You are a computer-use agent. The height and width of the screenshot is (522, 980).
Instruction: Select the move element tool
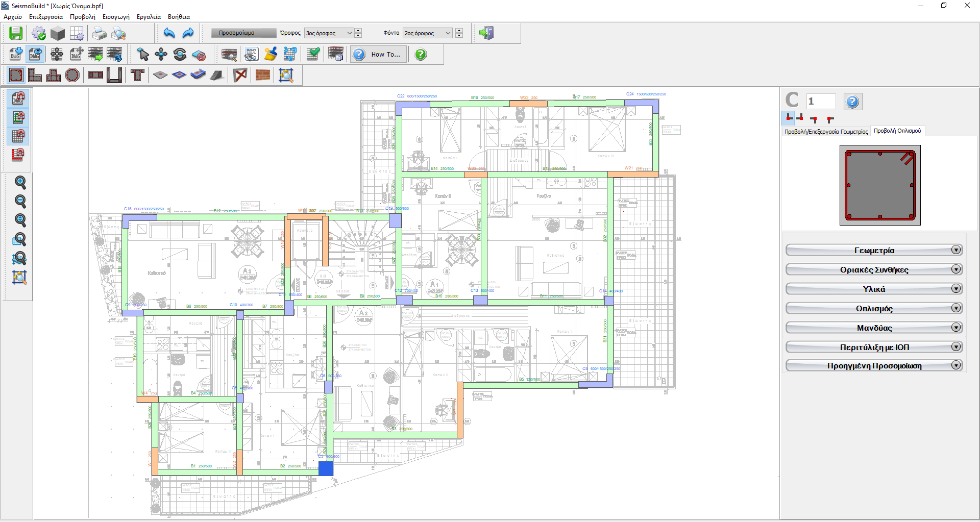pyautogui.click(x=161, y=54)
